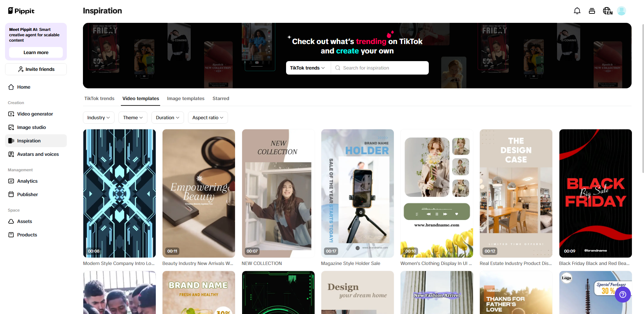Viewport: 644px width, 314px height.
Task: Open the user profile avatar
Action: point(622,11)
